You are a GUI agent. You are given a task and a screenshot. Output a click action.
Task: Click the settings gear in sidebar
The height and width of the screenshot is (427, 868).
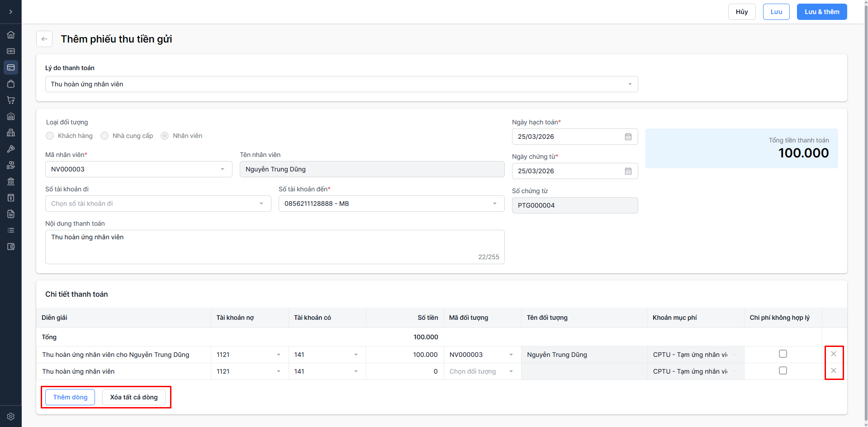tap(11, 417)
